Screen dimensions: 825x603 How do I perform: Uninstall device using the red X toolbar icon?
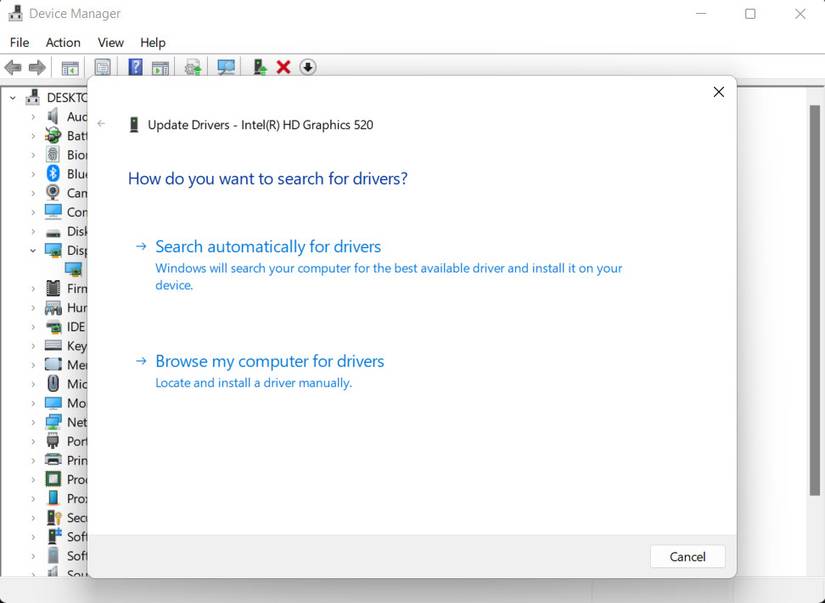[x=283, y=67]
